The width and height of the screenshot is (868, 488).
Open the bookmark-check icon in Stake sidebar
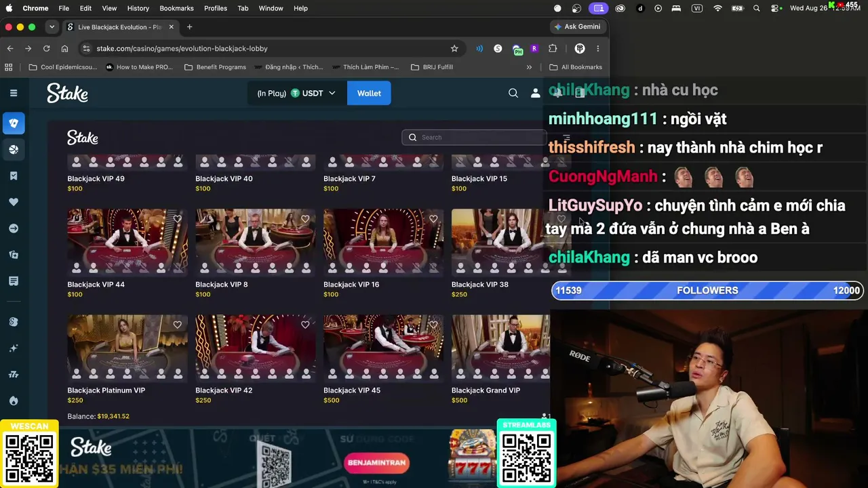14,176
